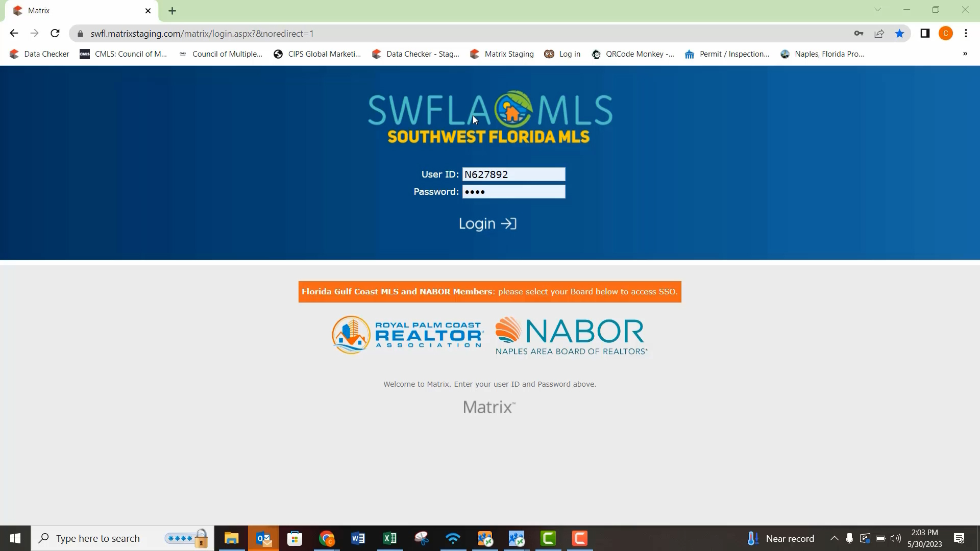Open the QRCode Monkey bookmark
The image size is (980, 551).
633,54
